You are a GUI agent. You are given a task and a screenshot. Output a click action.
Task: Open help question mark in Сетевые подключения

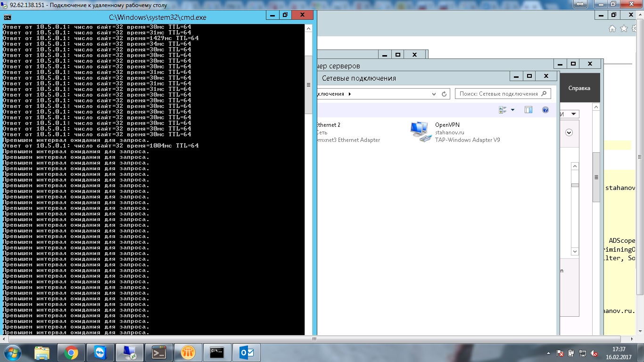pos(545,110)
